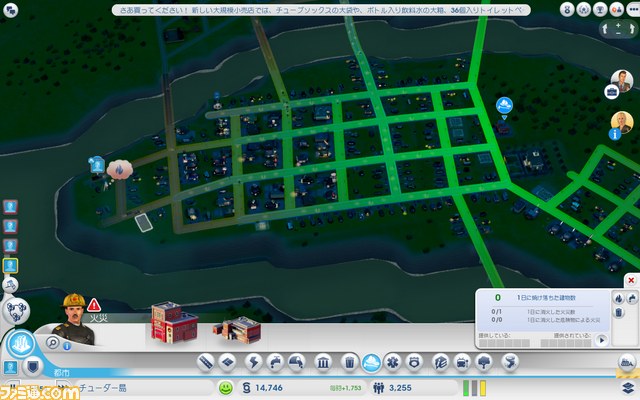Image resolution: width=640 pixels, height=400 pixels.
Task: Expand the panel with play arrow button
Action: coord(601,340)
